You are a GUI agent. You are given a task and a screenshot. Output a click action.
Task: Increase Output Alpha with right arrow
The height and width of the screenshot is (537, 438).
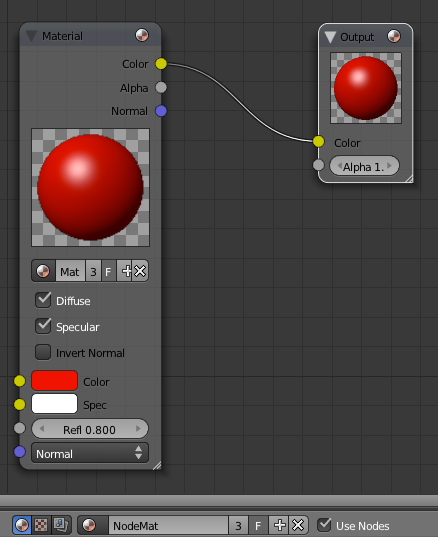pos(389,166)
